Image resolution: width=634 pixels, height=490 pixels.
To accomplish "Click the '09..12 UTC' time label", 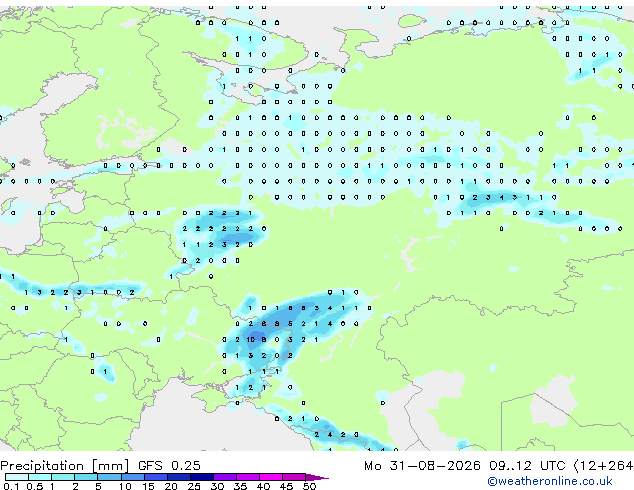I will tap(527, 465).
